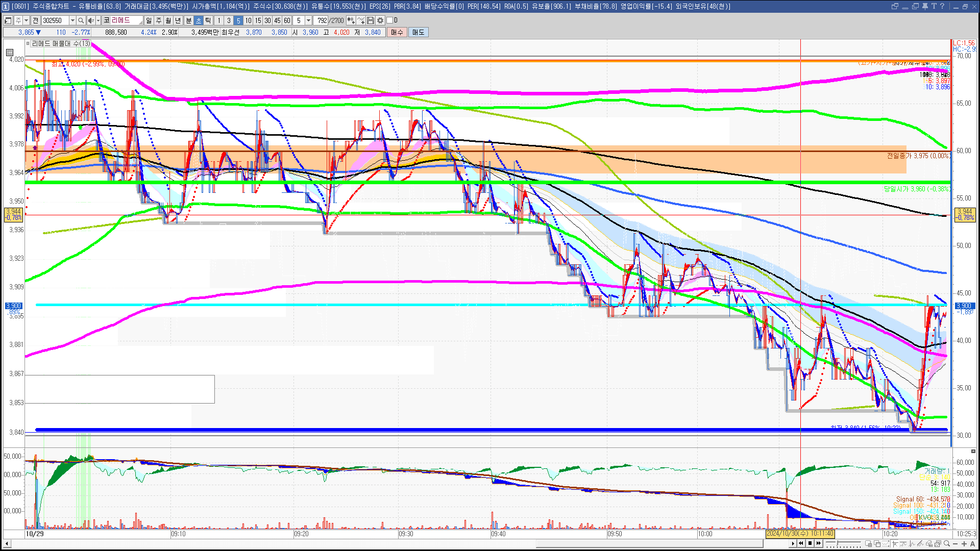Click the chart settings gear icon

pos(380,20)
